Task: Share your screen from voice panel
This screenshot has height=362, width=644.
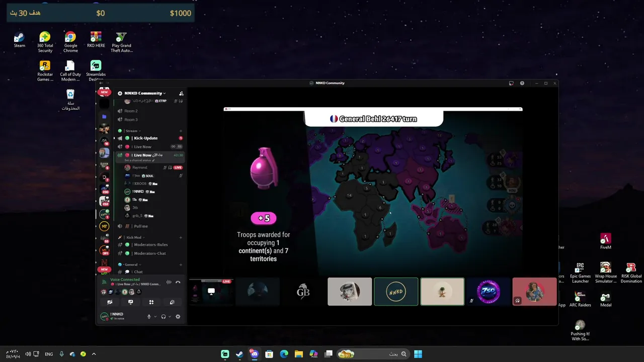Action: click(130, 302)
